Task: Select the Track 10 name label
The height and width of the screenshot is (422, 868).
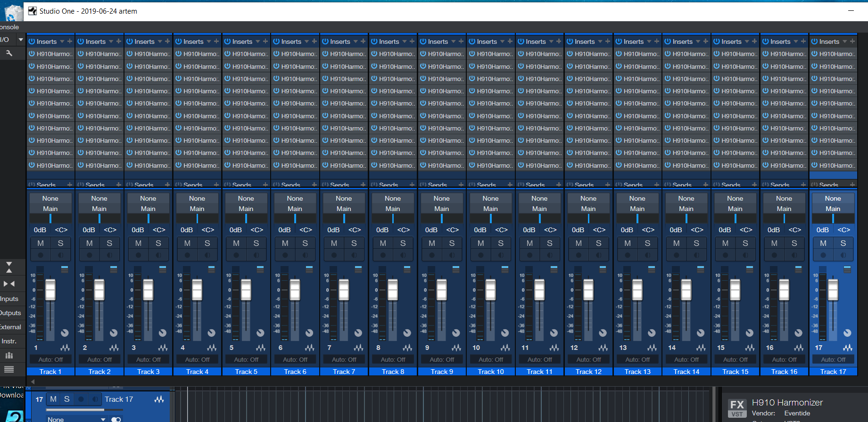Action: [491, 372]
